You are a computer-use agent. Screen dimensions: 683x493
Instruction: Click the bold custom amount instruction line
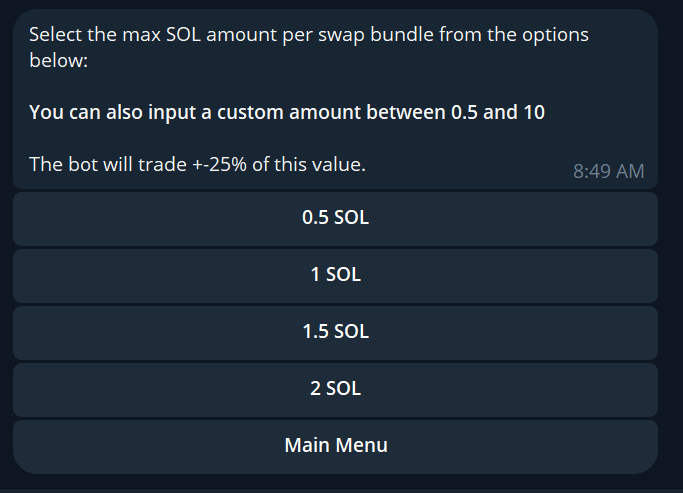[x=287, y=112]
